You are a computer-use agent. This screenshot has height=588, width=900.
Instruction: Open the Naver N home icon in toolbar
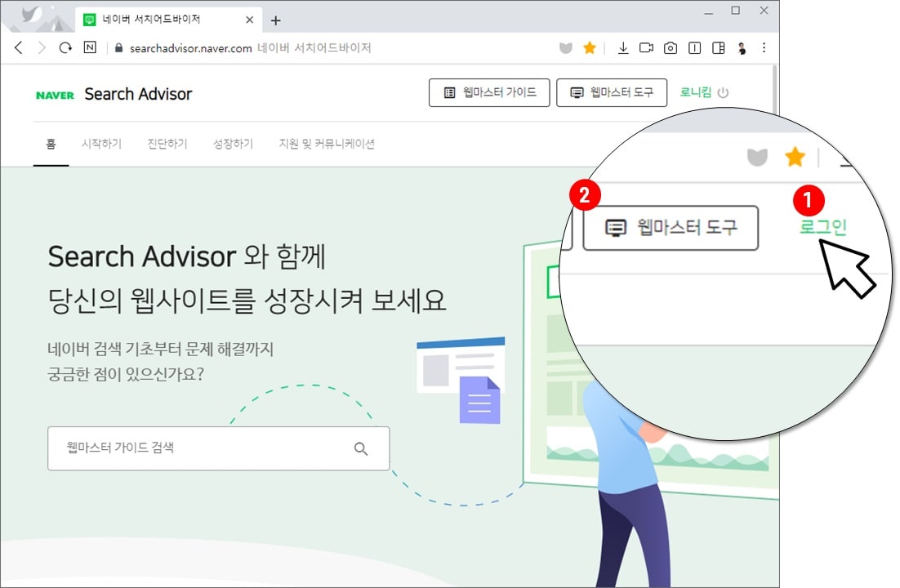tap(90, 47)
